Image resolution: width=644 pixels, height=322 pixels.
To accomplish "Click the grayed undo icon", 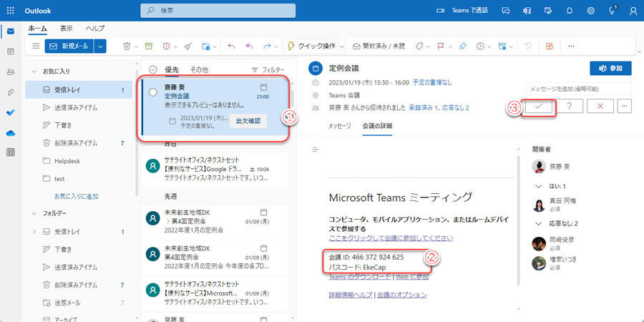I will coord(528,47).
